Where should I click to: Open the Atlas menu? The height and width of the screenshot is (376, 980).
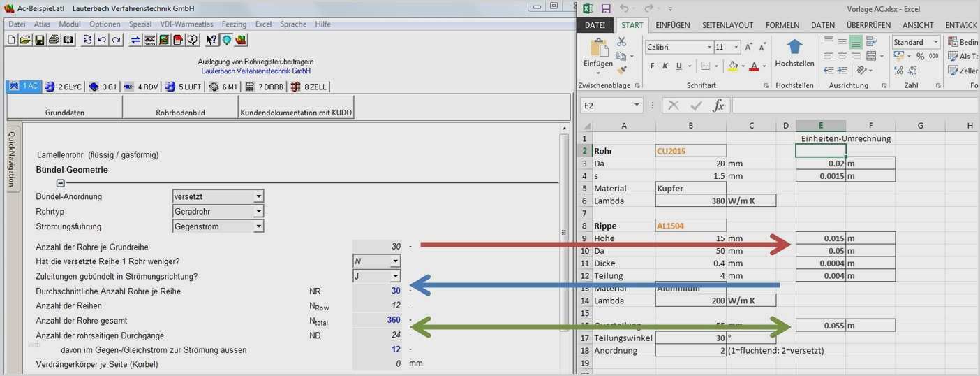[x=42, y=24]
